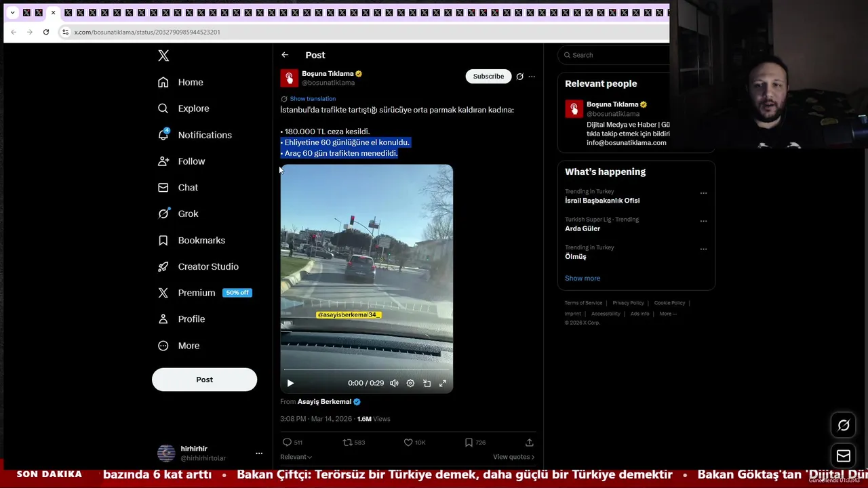This screenshot has height=488, width=868.
Task: Click the browser address bar URL
Action: 147,32
